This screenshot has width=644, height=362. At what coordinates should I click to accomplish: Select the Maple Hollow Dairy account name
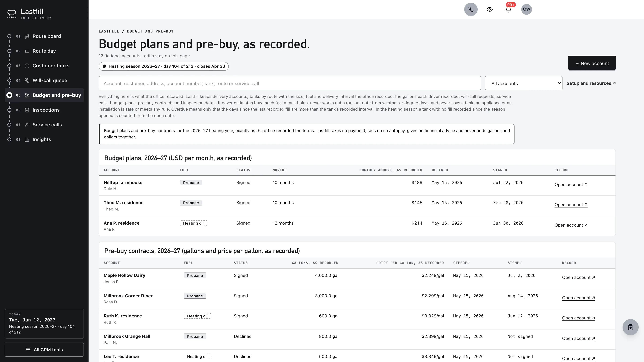[124, 275]
